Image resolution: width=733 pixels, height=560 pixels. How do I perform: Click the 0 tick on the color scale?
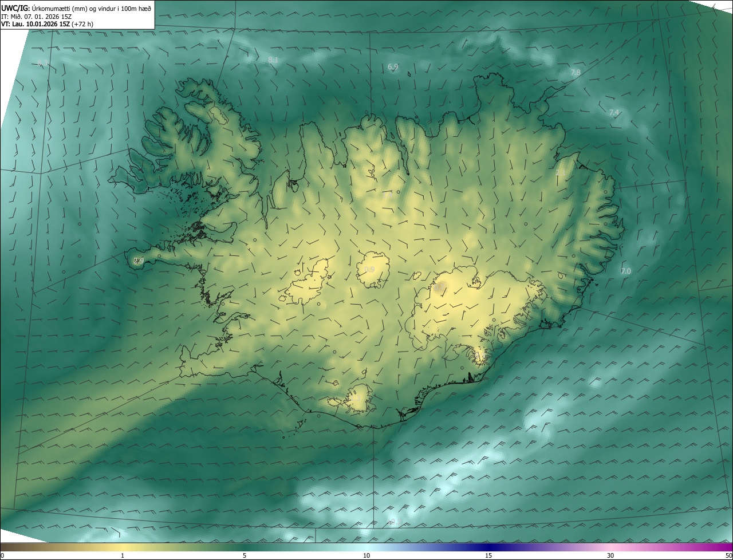2,555
